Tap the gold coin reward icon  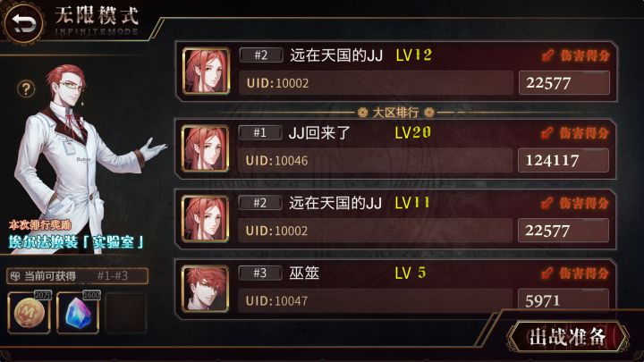pos(30,313)
